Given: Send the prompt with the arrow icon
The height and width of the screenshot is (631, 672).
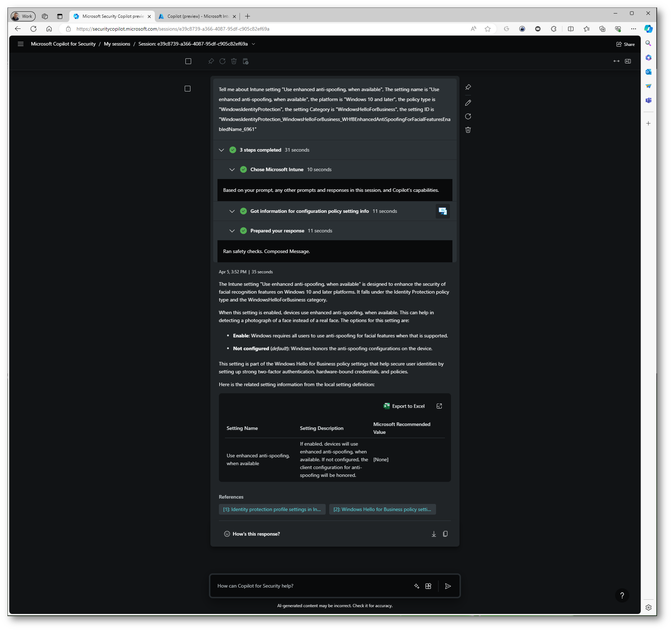Looking at the screenshot, I should (x=448, y=586).
